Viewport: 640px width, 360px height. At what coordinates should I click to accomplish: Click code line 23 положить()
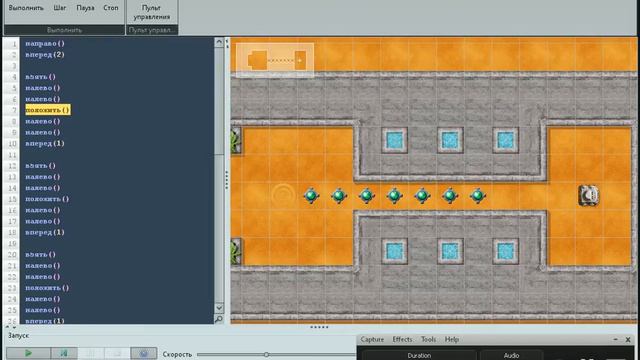47,288
